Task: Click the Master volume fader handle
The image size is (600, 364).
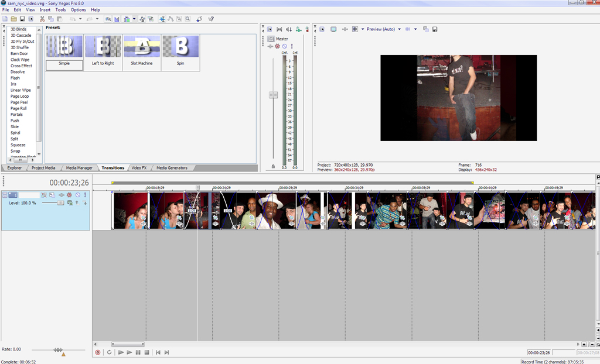Action: [273, 94]
